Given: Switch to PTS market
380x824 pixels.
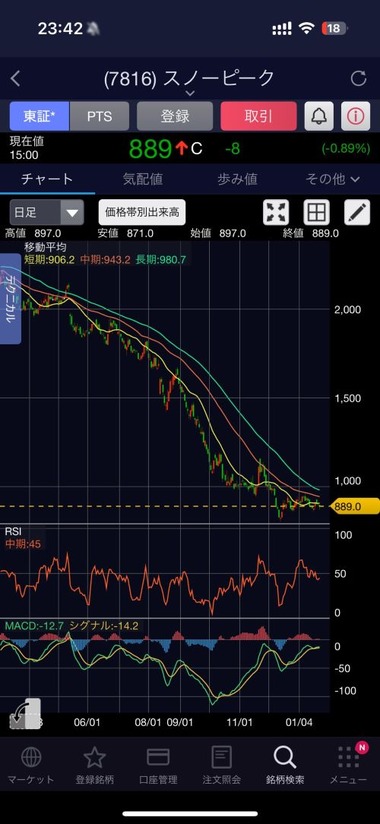Looking at the screenshot, I should pos(99,116).
